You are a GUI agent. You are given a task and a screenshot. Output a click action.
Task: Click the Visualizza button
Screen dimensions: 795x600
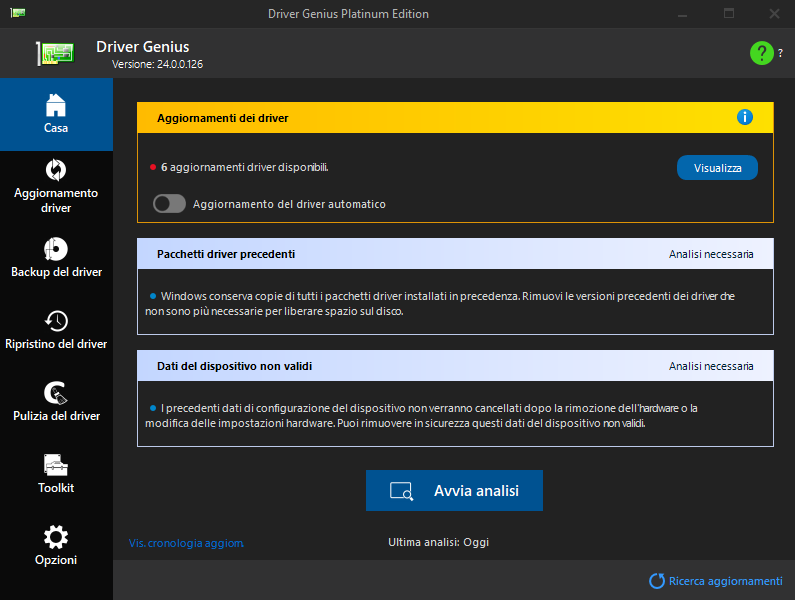[717, 168]
